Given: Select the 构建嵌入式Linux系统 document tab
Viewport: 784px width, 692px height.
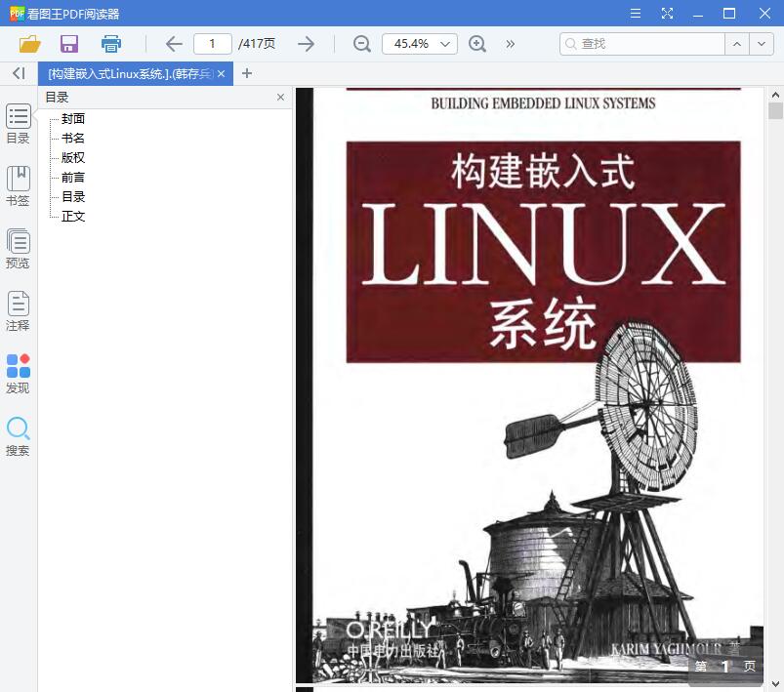Looking at the screenshot, I should point(130,74).
